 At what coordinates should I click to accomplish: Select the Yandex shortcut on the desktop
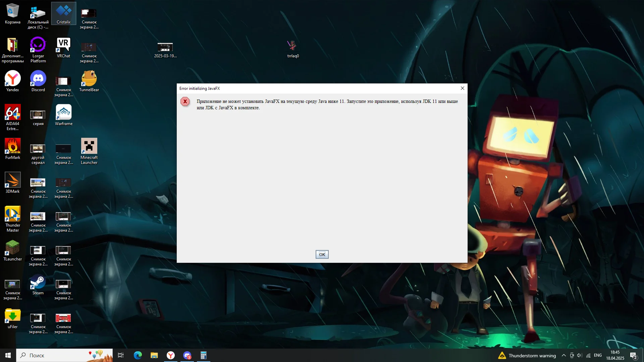13,81
